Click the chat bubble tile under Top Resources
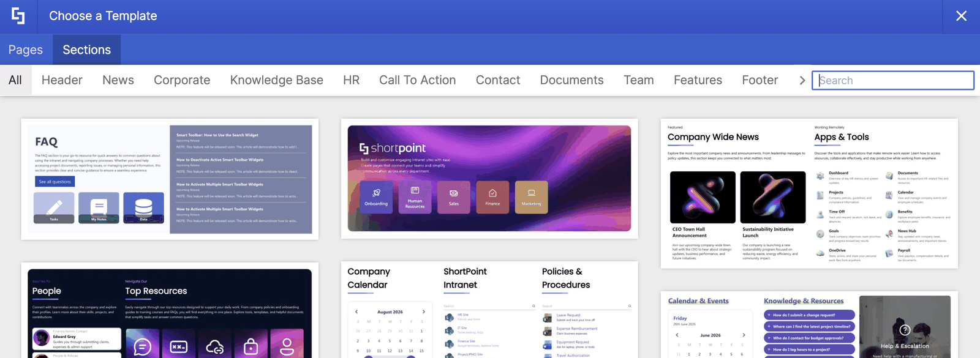 click(x=143, y=343)
